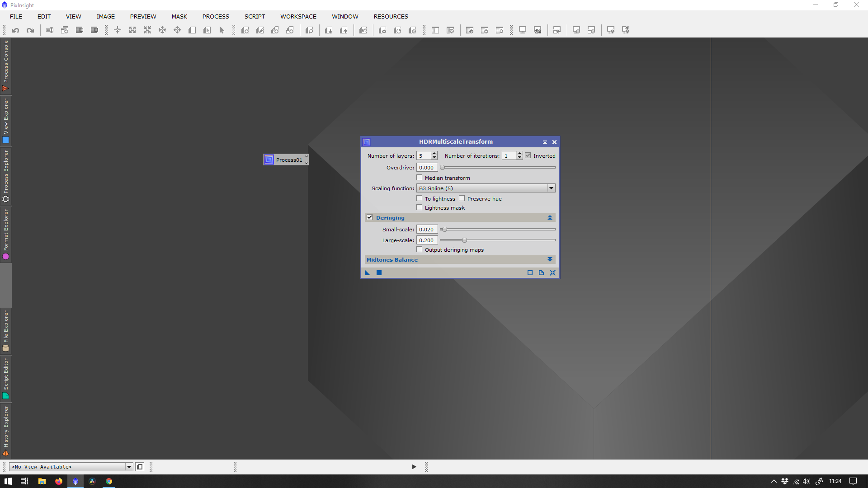
Task: Open the FILE menu
Action: [16, 17]
